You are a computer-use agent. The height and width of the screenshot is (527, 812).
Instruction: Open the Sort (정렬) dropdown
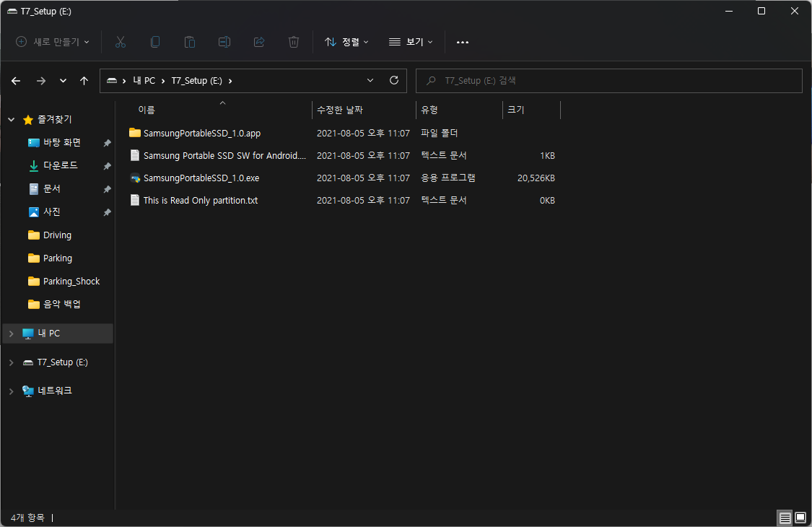point(346,42)
